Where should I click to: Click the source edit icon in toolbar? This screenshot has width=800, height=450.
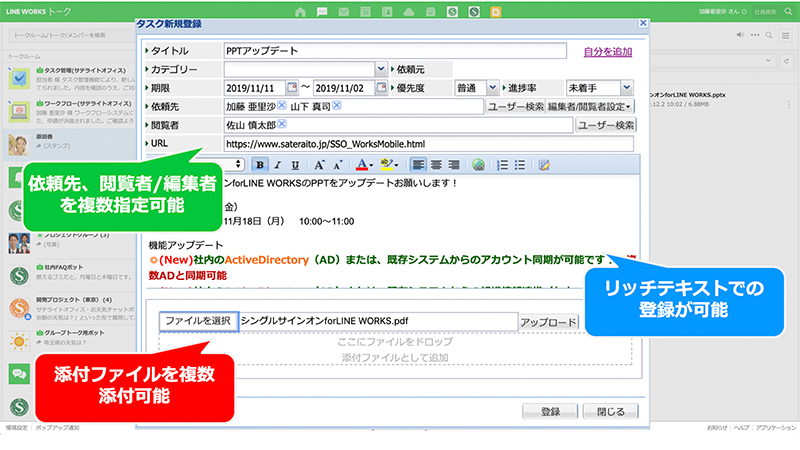pos(544,165)
